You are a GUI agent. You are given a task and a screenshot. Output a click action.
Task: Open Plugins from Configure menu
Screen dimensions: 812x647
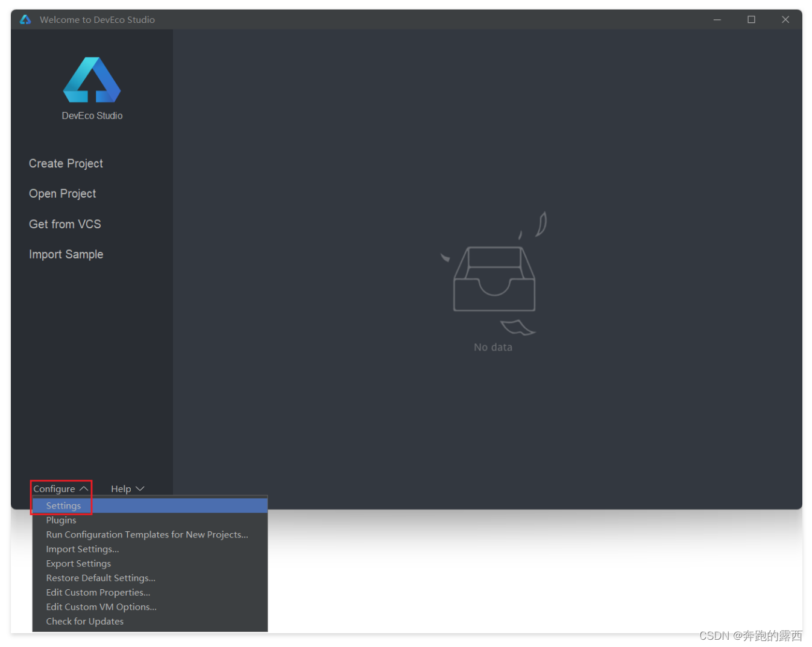[x=150, y=520]
